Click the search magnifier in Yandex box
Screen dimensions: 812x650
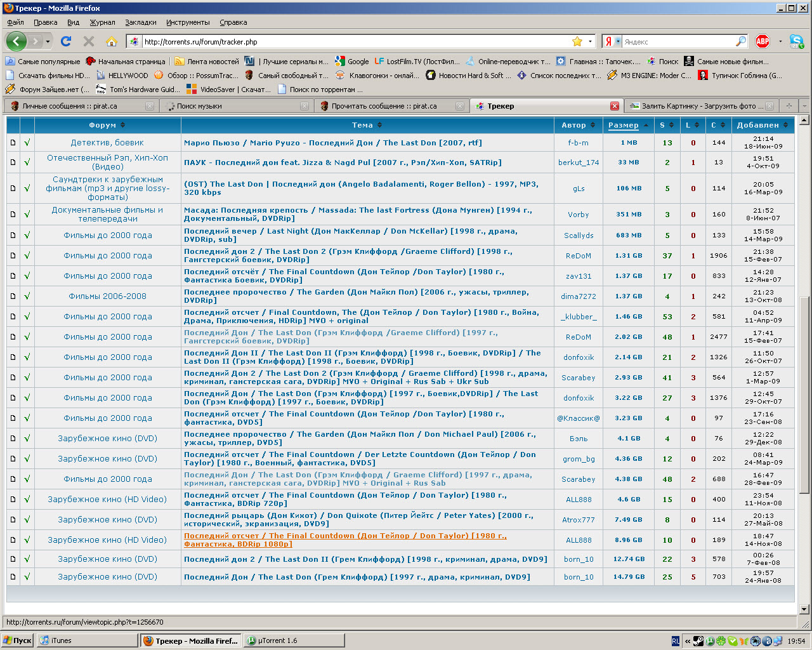click(741, 41)
